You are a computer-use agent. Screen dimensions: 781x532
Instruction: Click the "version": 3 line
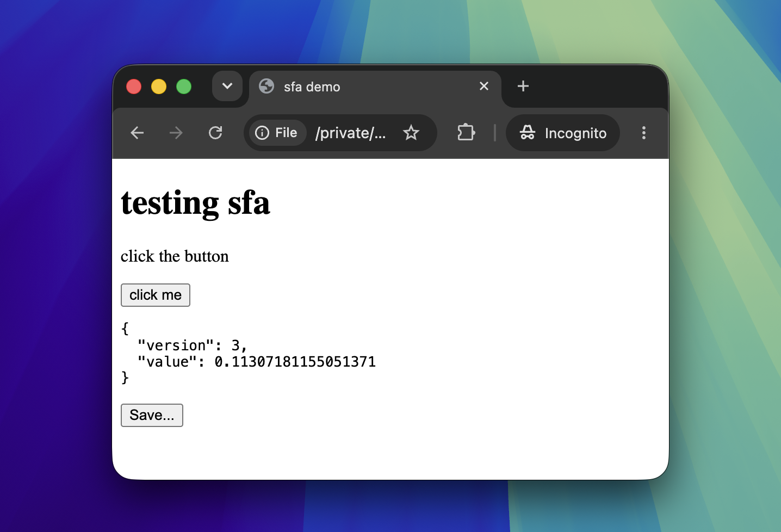[x=193, y=345]
